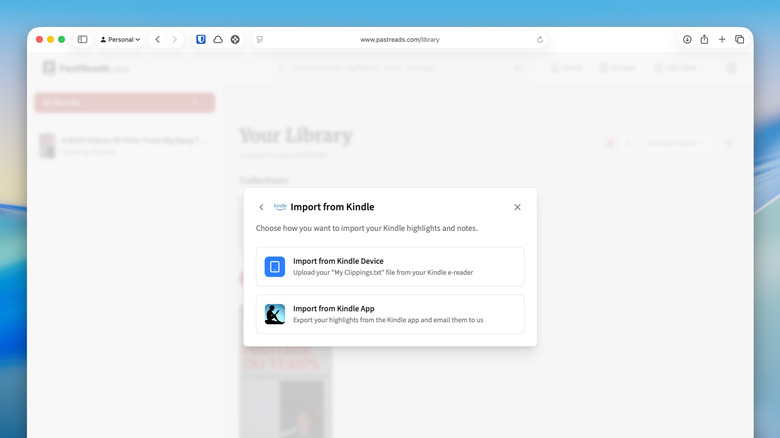Show Safari downloads
This screenshot has width=780, height=438.
[687, 39]
